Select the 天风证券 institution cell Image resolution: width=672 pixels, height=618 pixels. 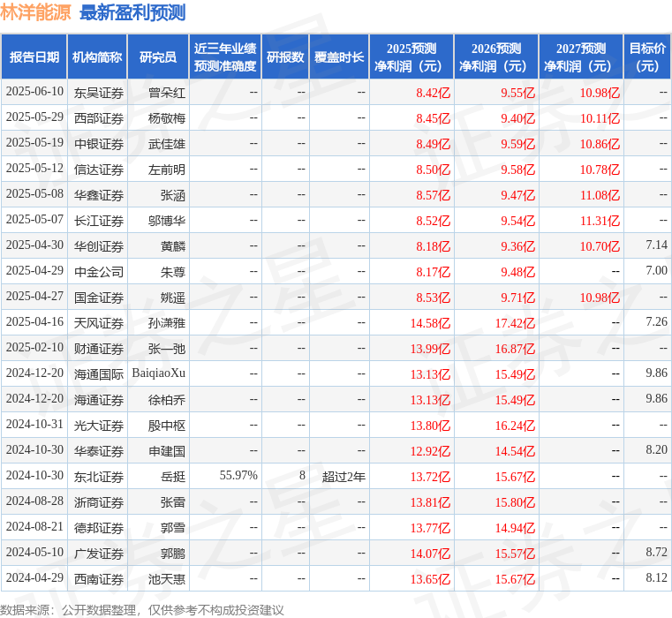click(99, 323)
